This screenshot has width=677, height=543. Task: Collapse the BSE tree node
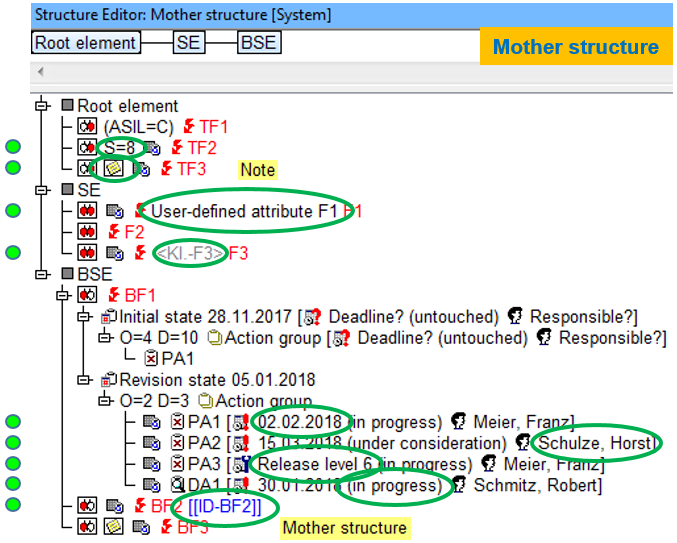pyautogui.click(x=42, y=274)
